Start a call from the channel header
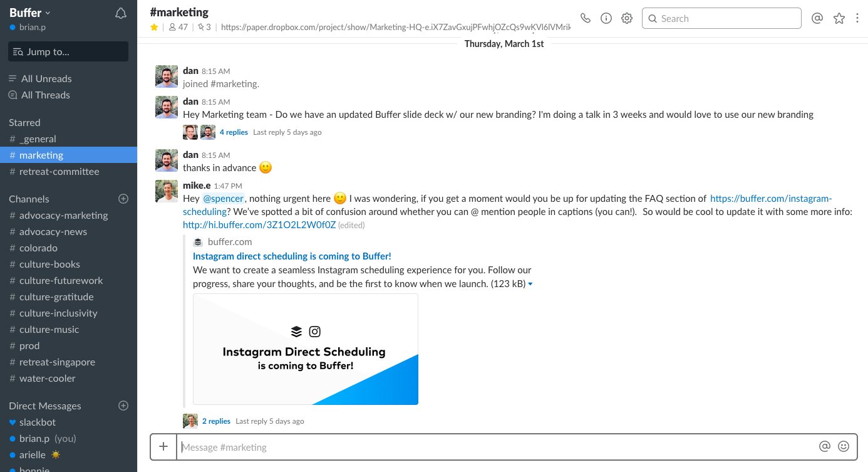The image size is (868, 472). [x=586, y=18]
